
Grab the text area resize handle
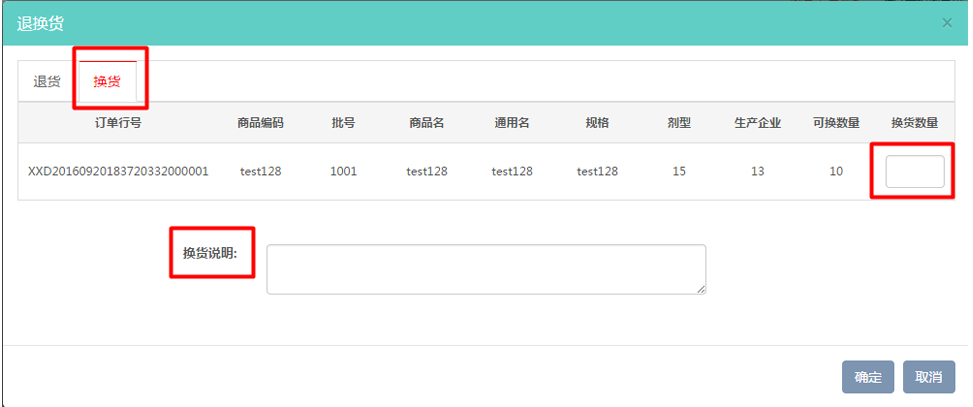coord(701,289)
